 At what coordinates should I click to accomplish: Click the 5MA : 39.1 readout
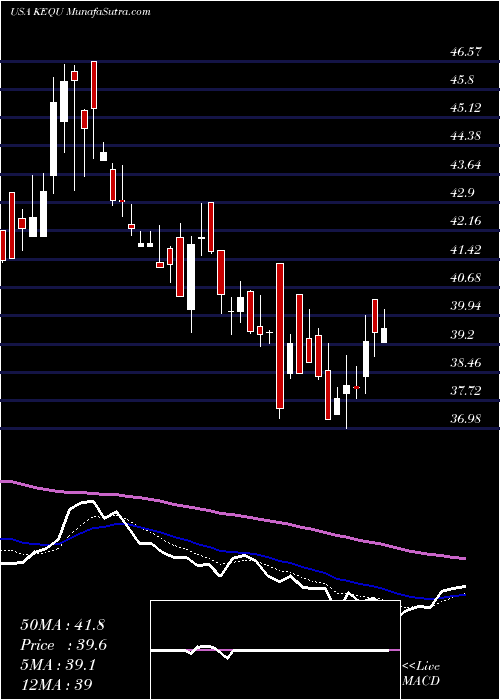point(60,664)
